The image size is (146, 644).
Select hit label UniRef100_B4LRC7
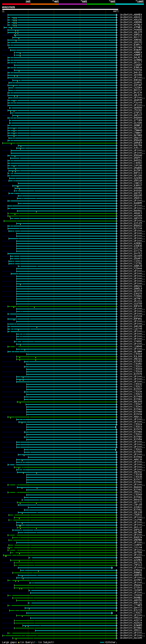[131, 58]
